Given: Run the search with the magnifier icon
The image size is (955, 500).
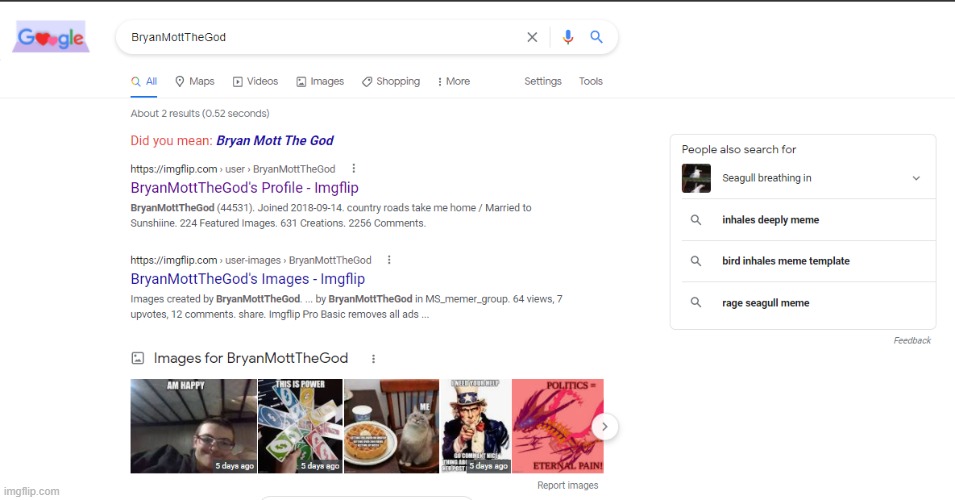Looking at the screenshot, I should pos(596,37).
